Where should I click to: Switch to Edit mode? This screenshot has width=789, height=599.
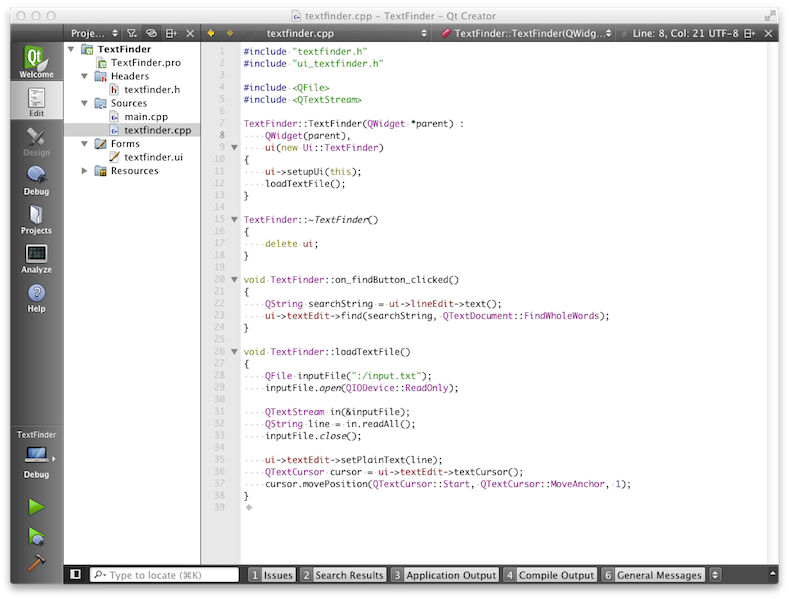(x=36, y=101)
